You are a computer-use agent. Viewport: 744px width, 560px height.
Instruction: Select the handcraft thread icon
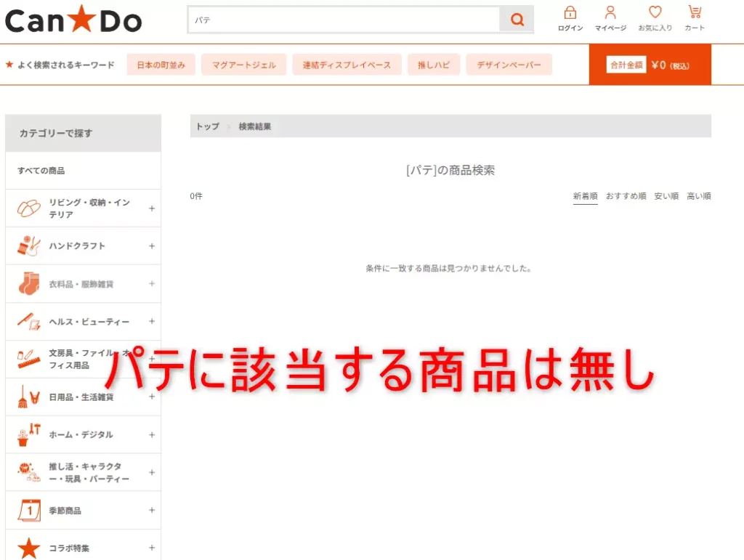(x=29, y=246)
